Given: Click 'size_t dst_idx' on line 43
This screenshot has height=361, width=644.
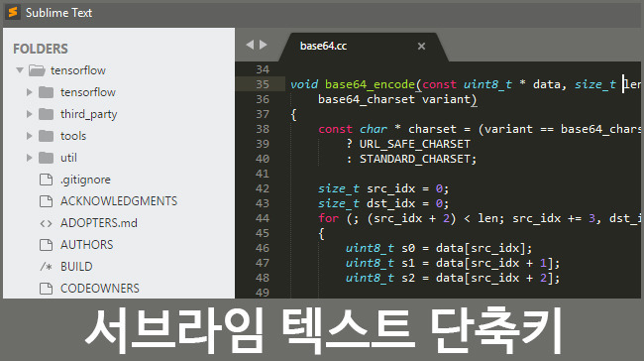Looking at the screenshot, I should click(367, 203).
